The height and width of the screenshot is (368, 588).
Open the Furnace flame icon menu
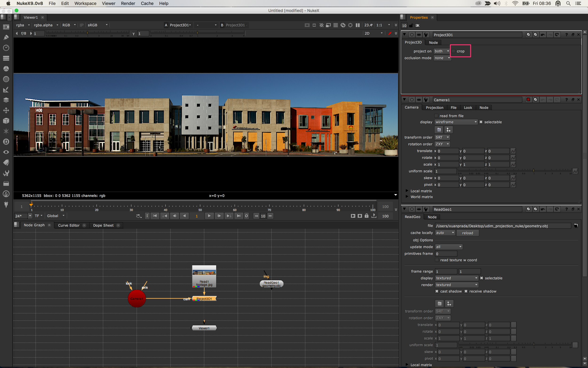tap(6, 194)
